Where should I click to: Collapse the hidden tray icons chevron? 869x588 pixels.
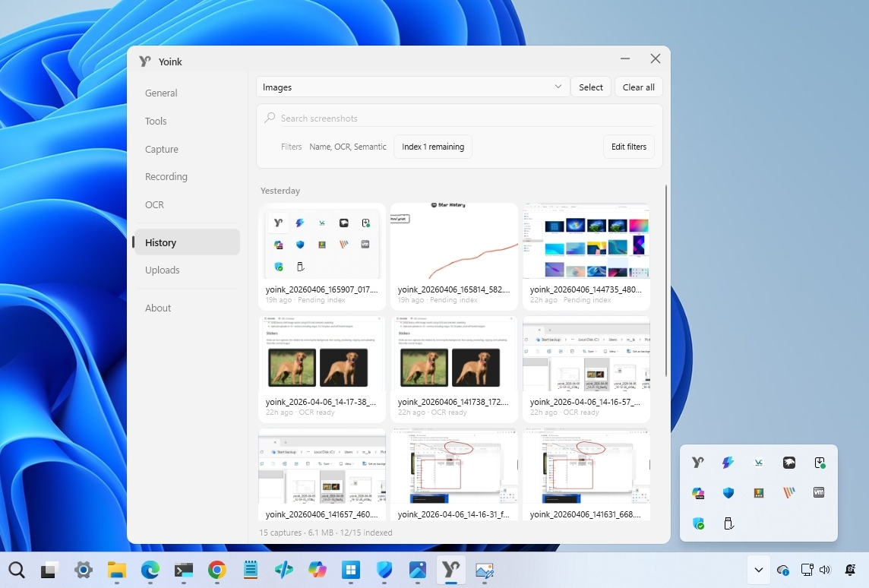[758, 571]
